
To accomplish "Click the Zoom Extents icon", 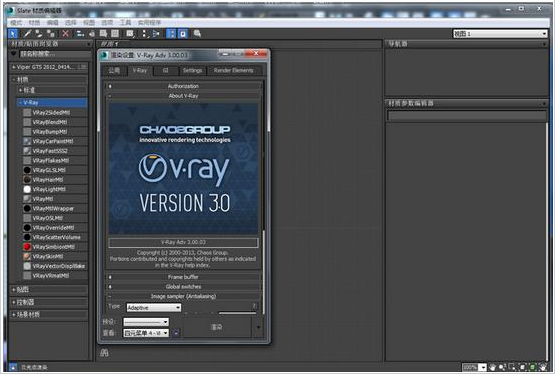I will [522, 367].
